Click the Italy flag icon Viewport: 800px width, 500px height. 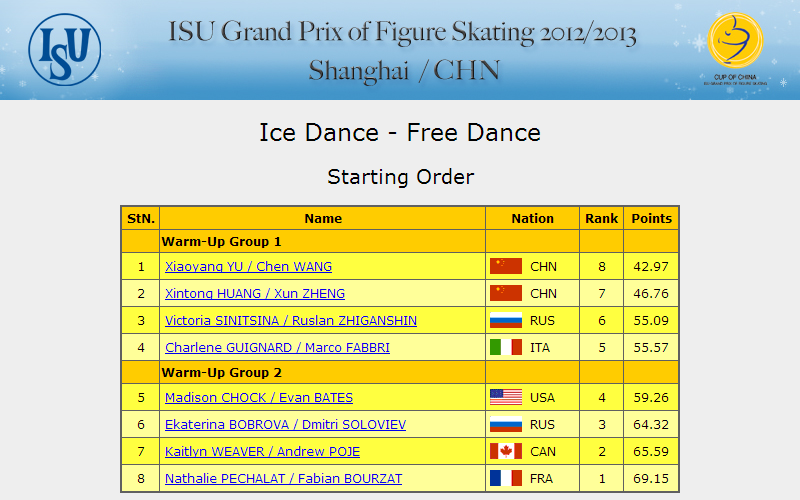(506, 347)
